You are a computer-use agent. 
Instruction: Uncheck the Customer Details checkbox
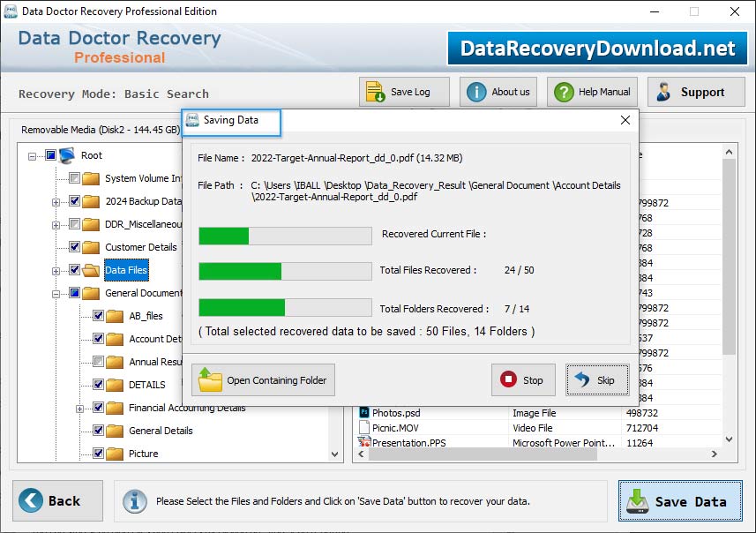74,246
